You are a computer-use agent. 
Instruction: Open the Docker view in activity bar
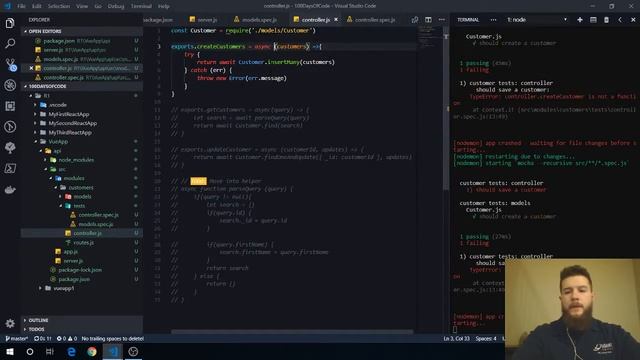(x=10, y=190)
